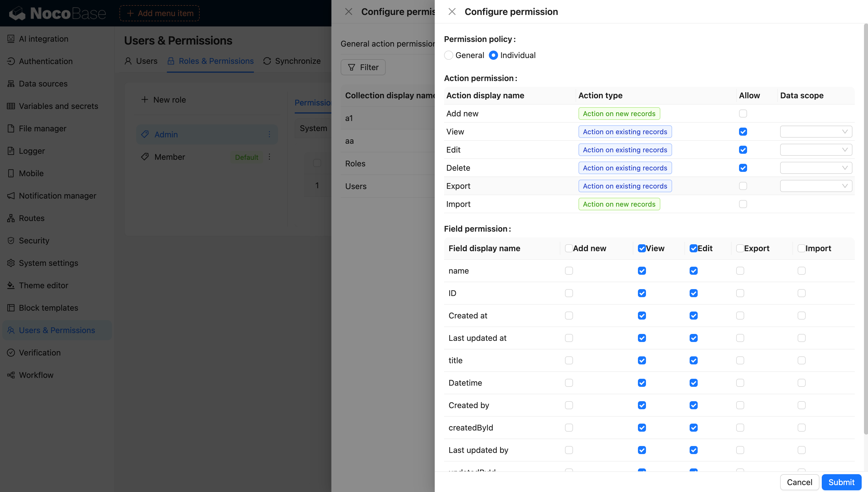Click the Theme editor paint icon

click(x=11, y=285)
